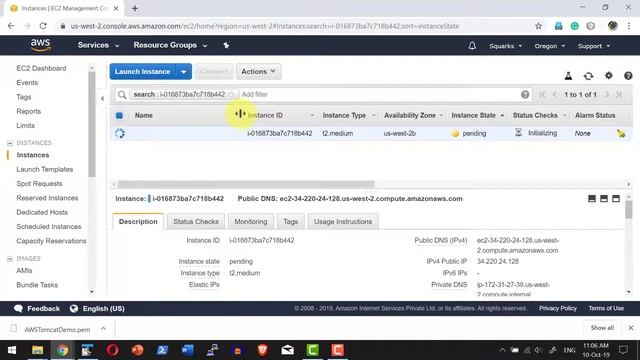Open AMIs in the sidebar
This screenshot has width=640, height=360.
point(24,271)
